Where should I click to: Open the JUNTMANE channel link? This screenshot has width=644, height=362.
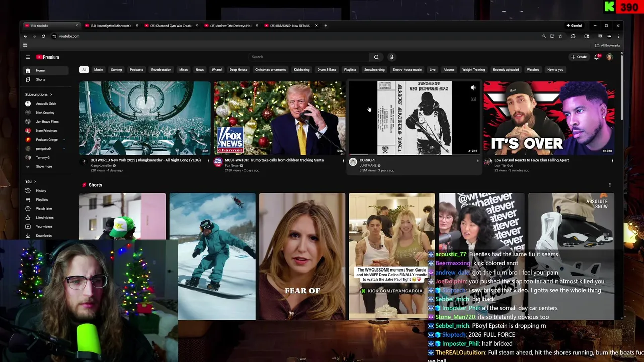pyautogui.click(x=368, y=166)
